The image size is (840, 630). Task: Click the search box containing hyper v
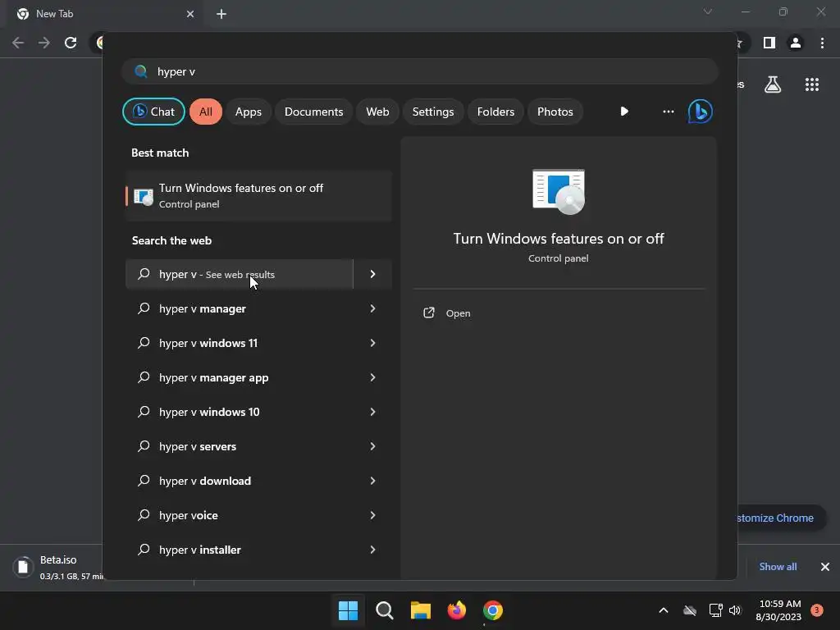pos(419,71)
